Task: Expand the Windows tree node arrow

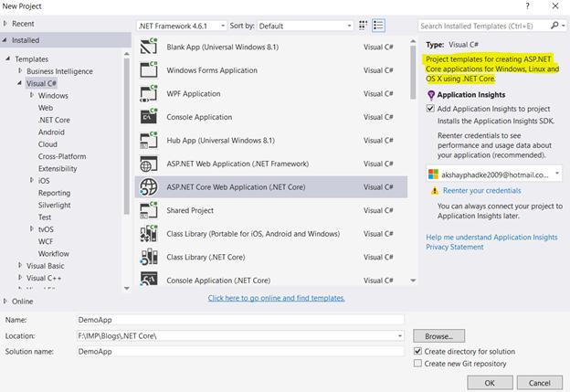Action: (x=32, y=95)
